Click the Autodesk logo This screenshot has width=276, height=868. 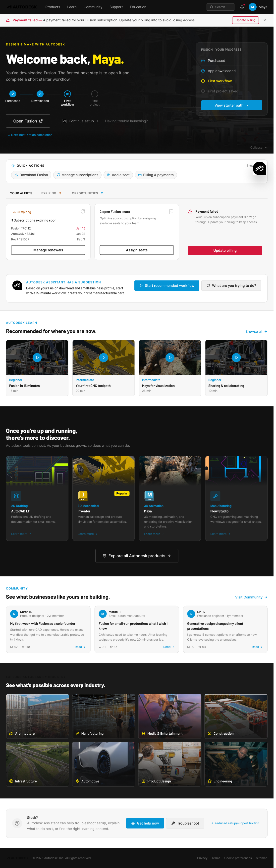tap(22, 7)
